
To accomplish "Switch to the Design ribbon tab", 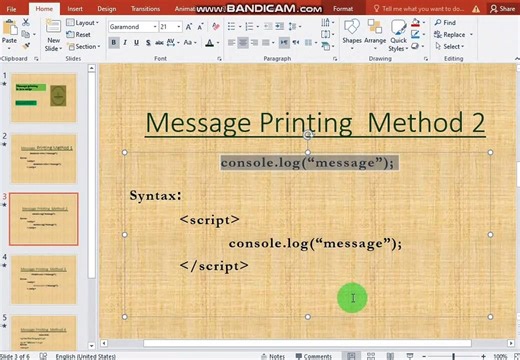I will (x=107, y=9).
